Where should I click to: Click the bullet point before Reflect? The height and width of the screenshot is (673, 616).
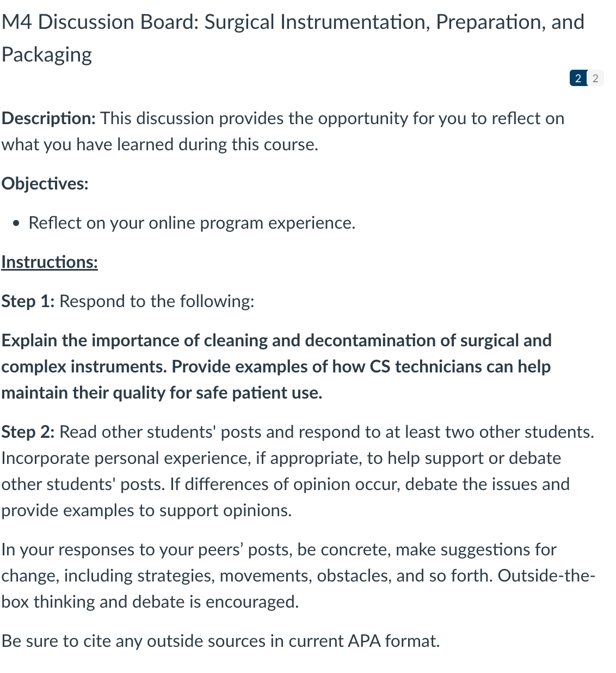pos(19,223)
